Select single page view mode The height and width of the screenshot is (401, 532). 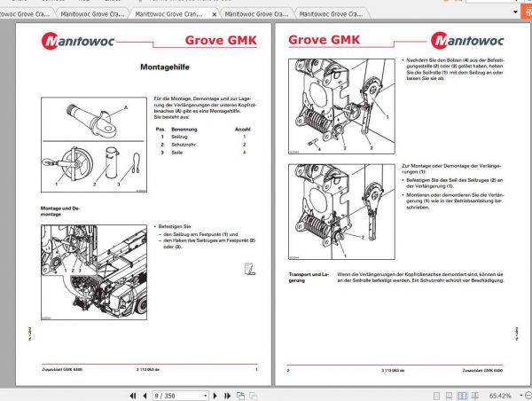[x=437, y=396]
